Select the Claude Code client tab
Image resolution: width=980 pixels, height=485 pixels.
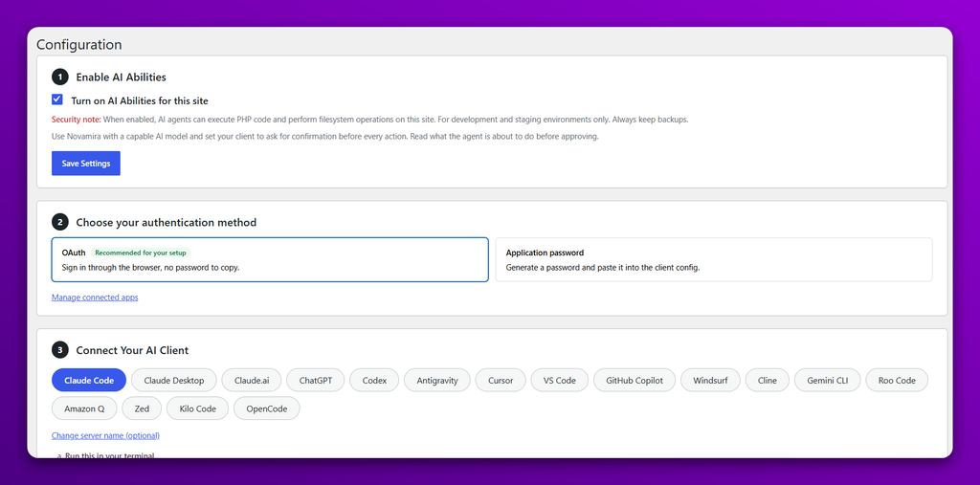89,380
